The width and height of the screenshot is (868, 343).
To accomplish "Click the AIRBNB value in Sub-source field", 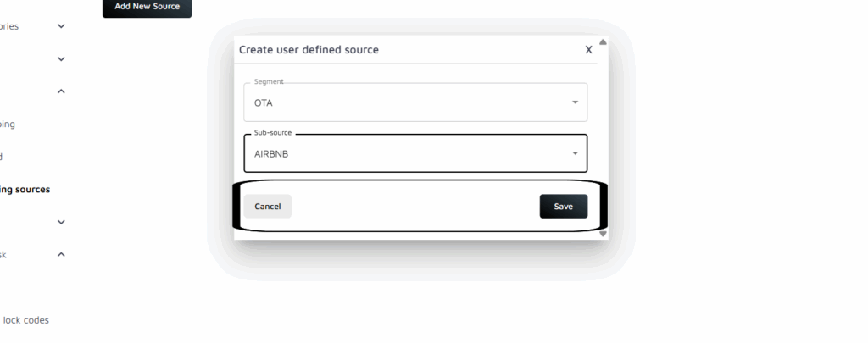I will pyautogui.click(x=272, y=154).
